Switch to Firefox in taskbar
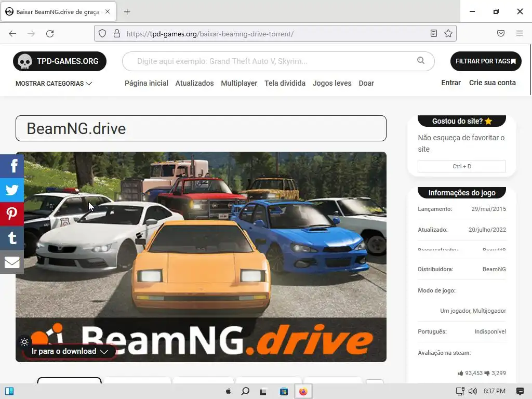The width and height of the screenshot is (532, 399). (x=303, y=392)
